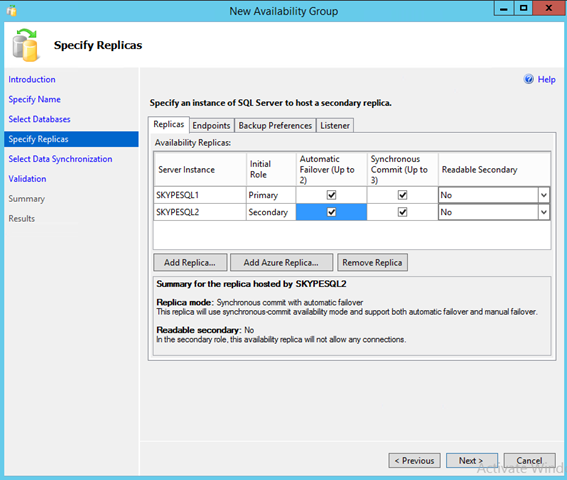
Task: Click the Primary initial role cell
Action: tap(271, 195)
